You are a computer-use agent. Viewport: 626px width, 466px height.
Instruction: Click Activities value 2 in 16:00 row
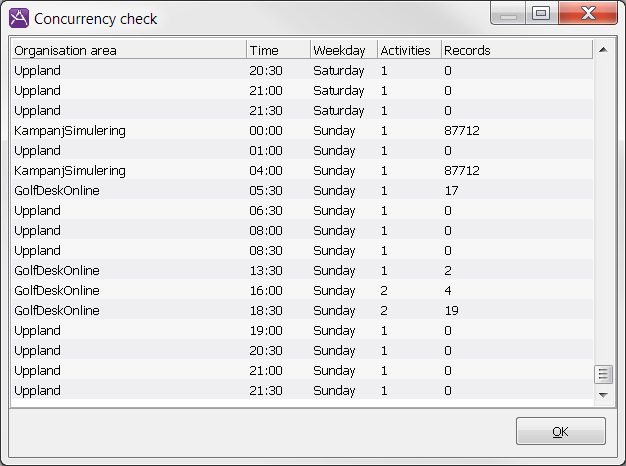coord(384,290)
